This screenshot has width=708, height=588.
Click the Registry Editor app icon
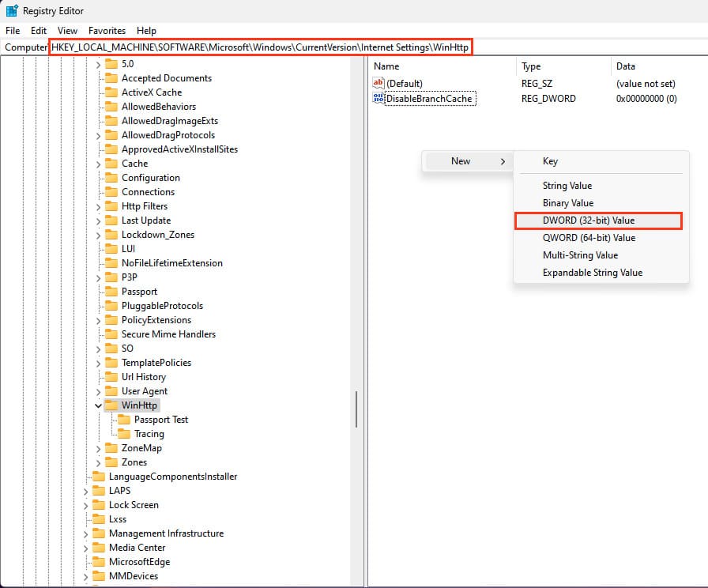(x=12, y=11)
